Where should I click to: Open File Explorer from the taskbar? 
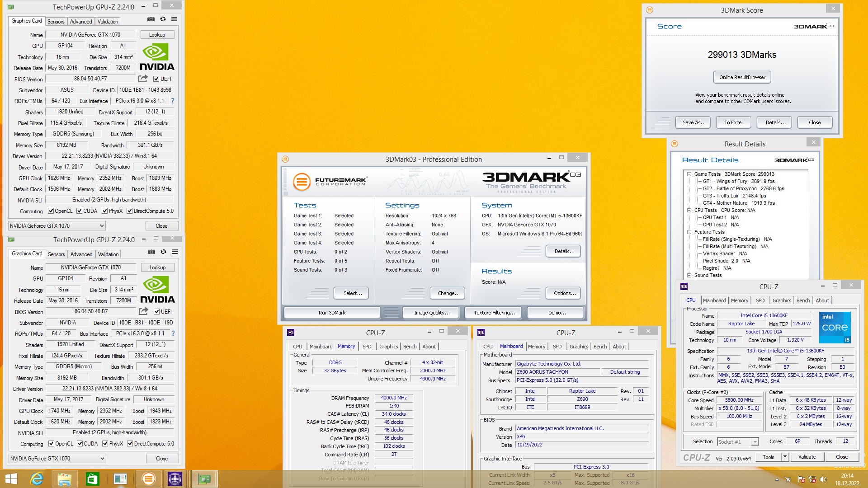(x=65, y=479)
